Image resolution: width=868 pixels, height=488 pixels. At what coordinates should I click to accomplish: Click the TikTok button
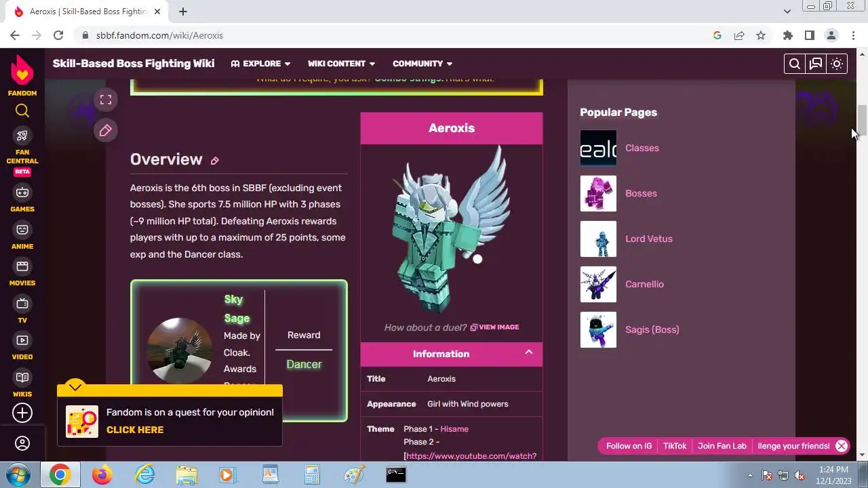[675, 446]
